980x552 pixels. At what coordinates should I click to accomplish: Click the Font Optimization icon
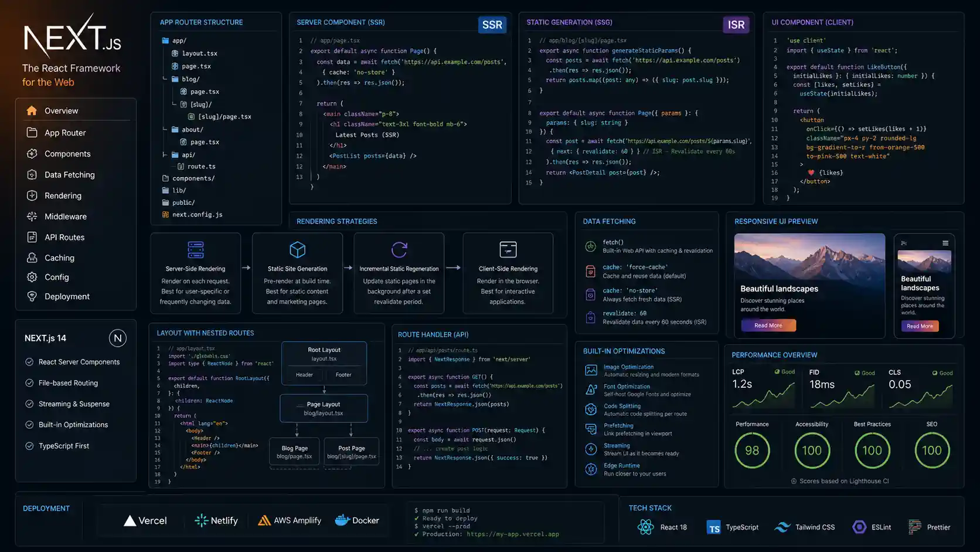(591, 390)
